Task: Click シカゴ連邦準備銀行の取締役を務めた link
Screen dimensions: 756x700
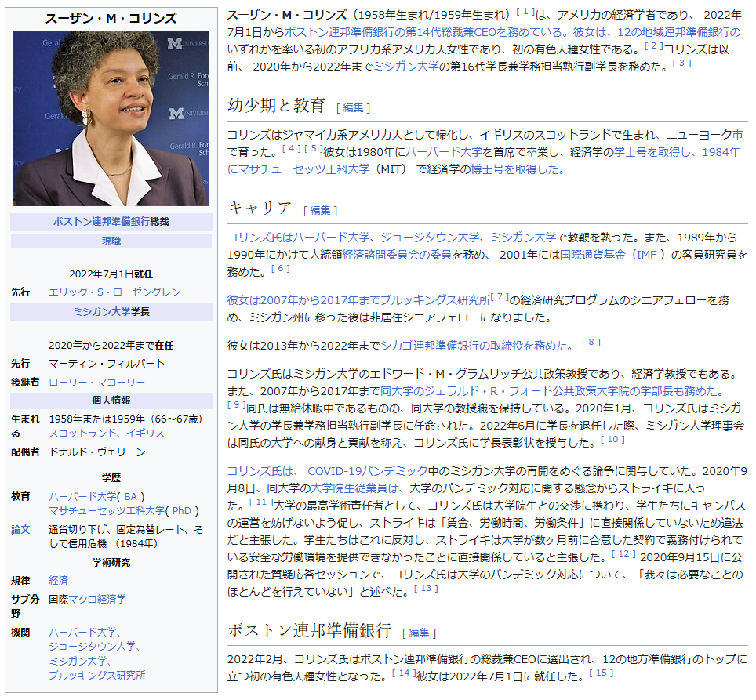Action: tap(477, 346)
